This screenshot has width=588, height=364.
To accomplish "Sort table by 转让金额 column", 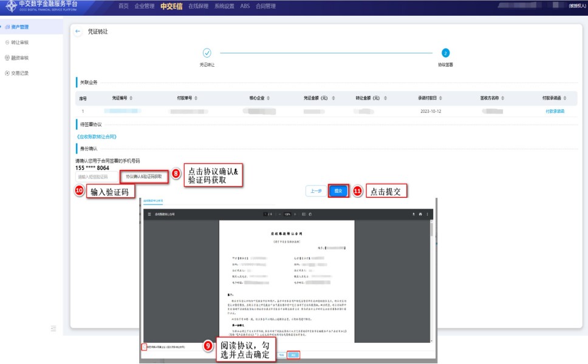I will point(385,98).
